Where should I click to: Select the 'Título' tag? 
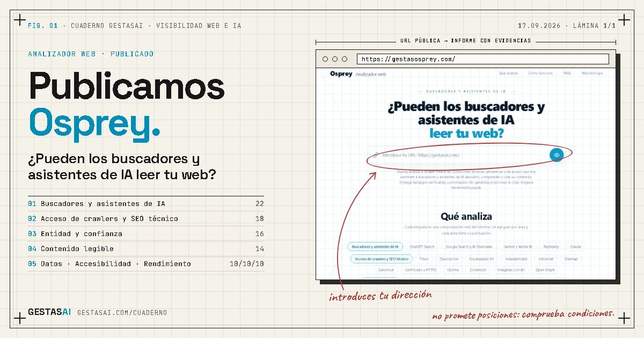424,259
